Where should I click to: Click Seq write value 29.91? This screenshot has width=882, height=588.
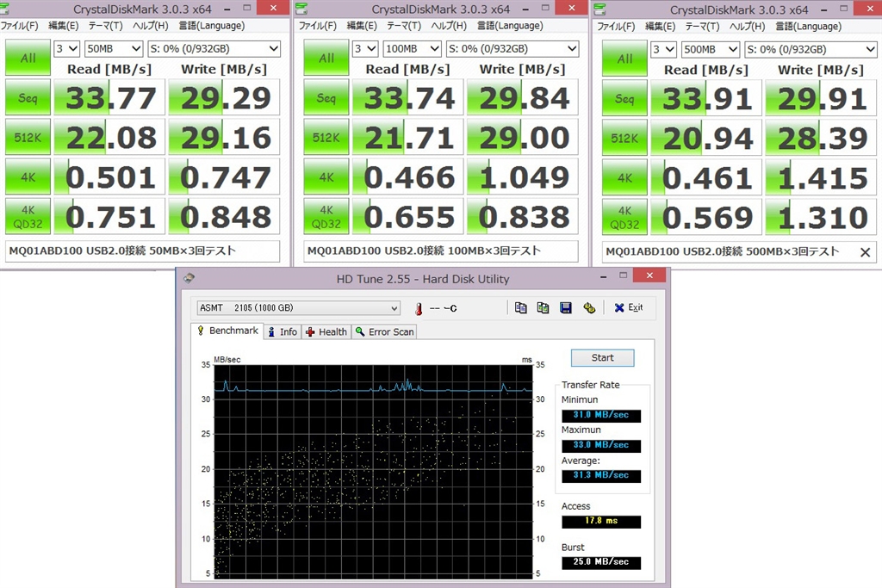[x=821, y=98]
